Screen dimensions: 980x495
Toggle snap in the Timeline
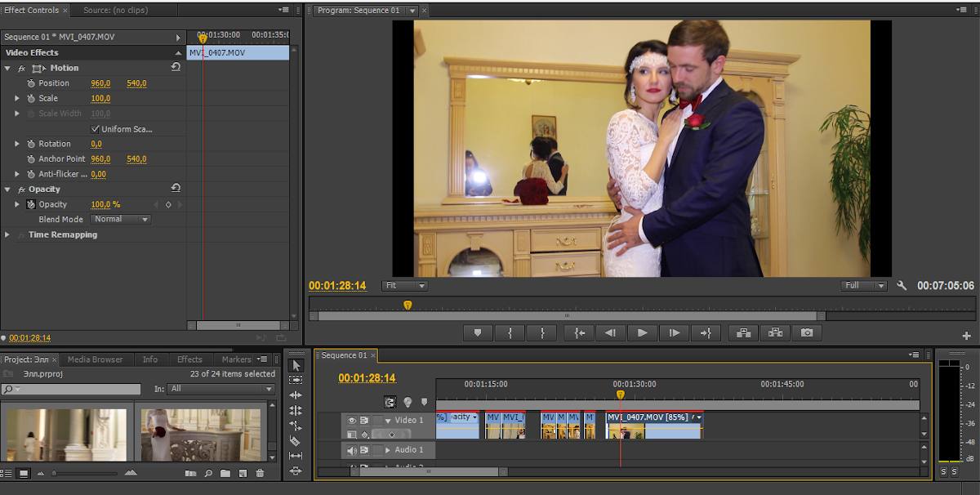coord(391,402)
